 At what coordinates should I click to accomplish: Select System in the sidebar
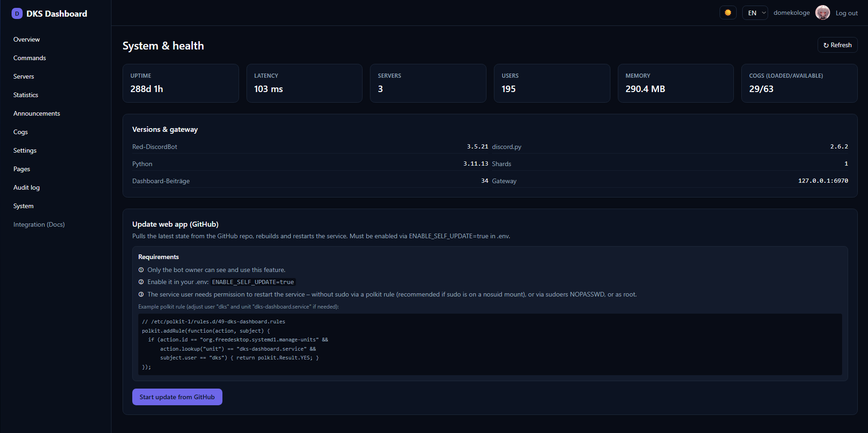coord(24,206)
